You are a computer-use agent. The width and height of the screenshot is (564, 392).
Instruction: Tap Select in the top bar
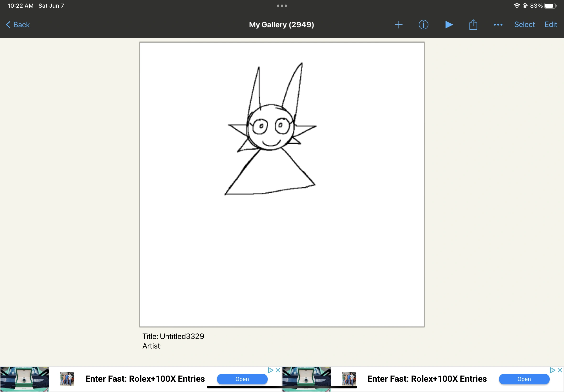[x=524, y=25]
